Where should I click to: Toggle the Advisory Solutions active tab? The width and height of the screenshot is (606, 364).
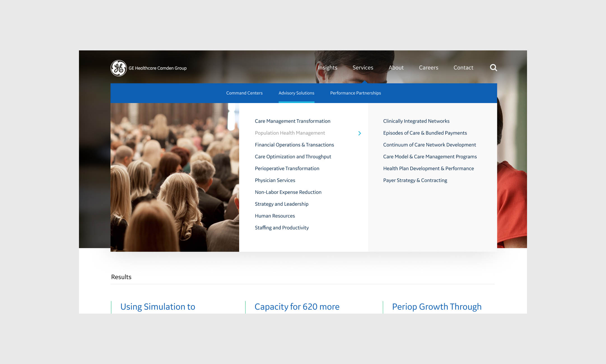point(296,93)
